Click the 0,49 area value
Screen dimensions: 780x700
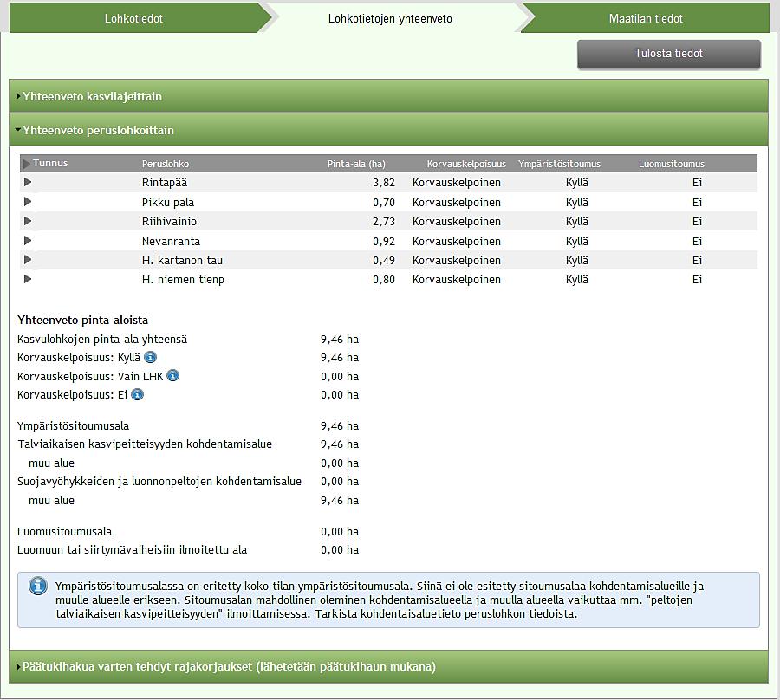pos(384,261)
